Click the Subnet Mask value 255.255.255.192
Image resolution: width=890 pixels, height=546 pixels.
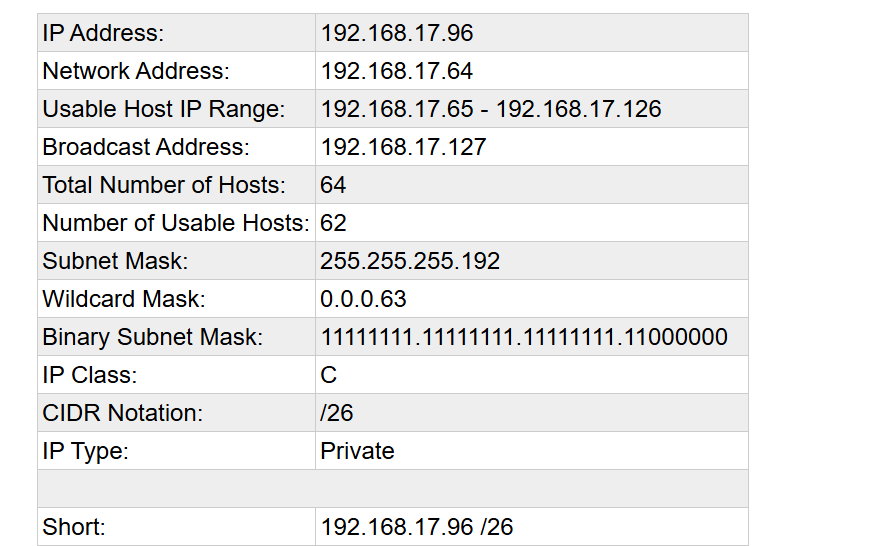click(x=410, y=261)
